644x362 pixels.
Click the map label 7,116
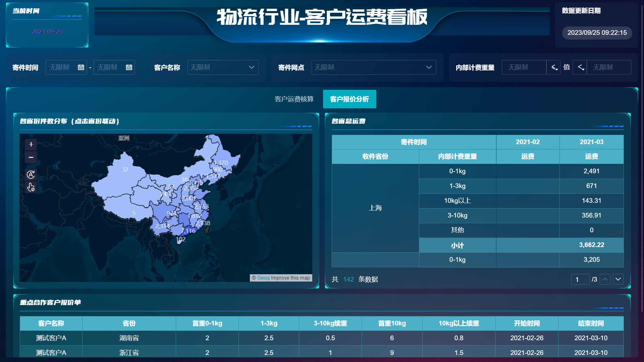coord(188,231)
